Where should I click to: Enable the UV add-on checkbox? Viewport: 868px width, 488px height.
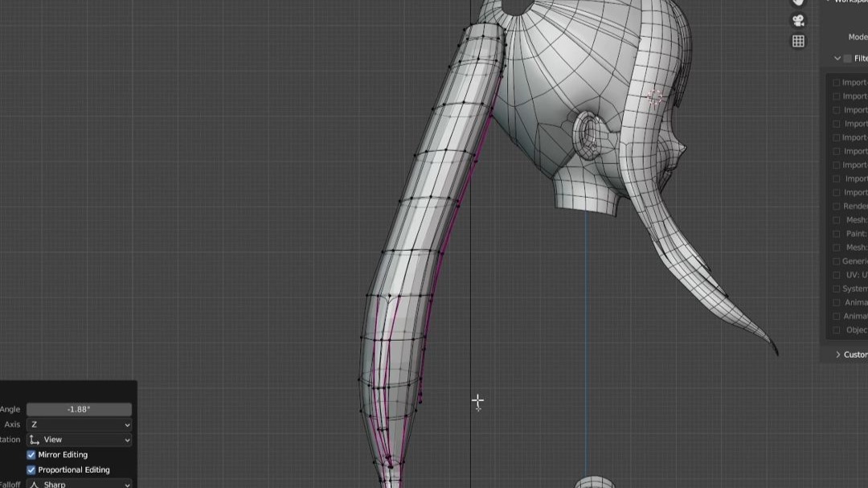(x=837, y=275)
